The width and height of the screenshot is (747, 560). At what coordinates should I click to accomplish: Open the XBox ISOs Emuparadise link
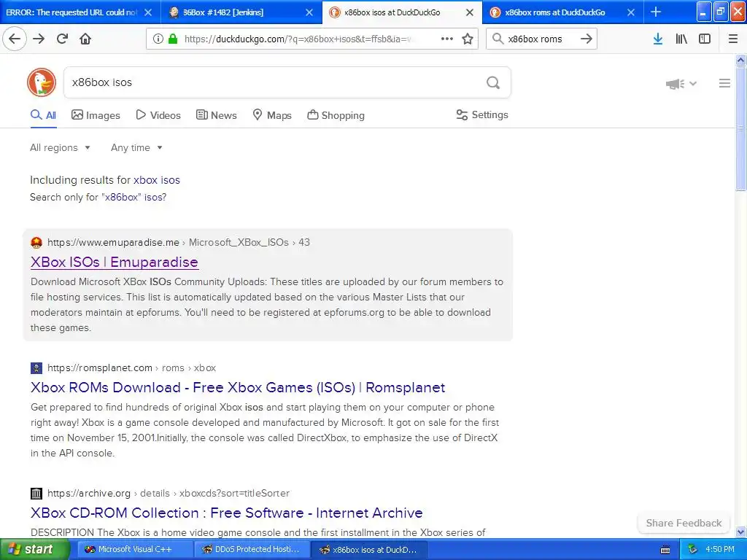click(115, 262)
